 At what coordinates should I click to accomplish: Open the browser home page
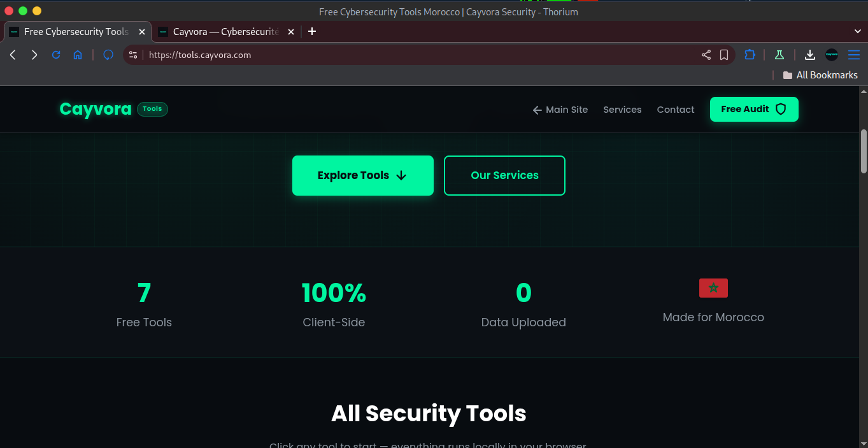tap(78, 55)
